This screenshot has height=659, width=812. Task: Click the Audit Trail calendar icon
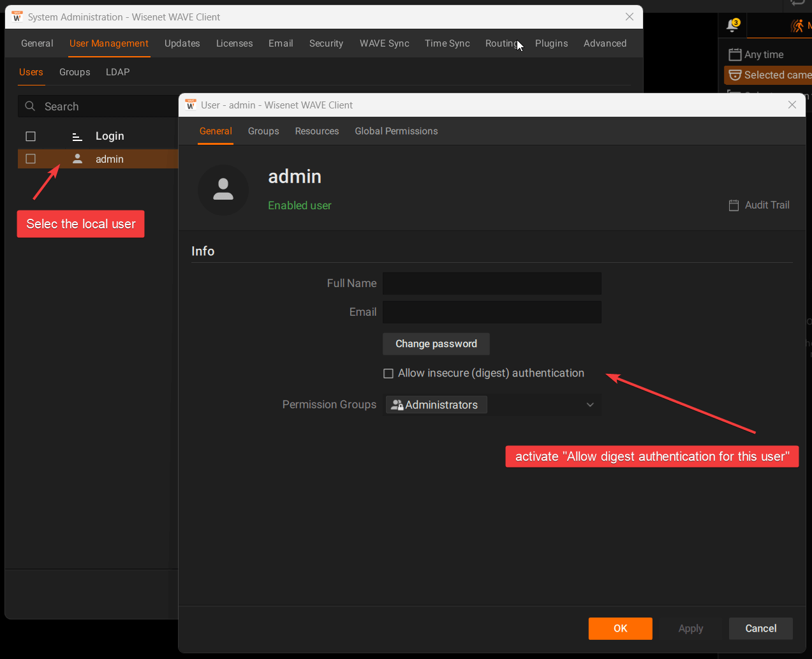tap(734, 205)
